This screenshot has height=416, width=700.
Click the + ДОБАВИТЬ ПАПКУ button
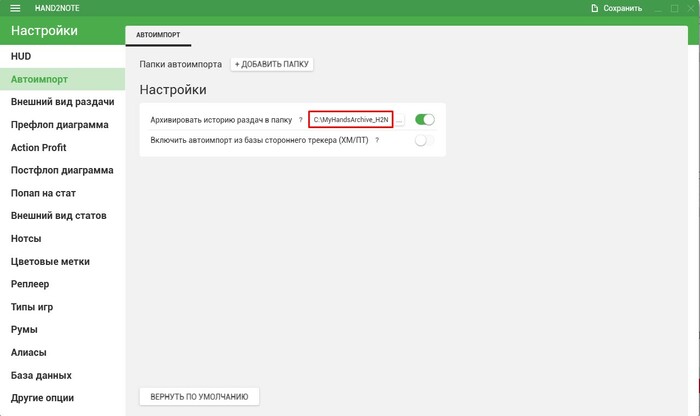tap(272, 64)
